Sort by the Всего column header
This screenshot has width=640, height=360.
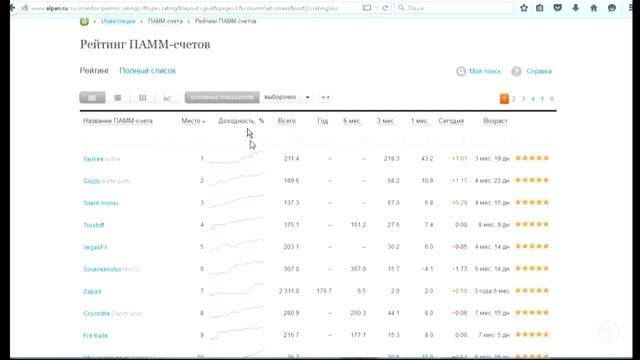click(287, 121)
